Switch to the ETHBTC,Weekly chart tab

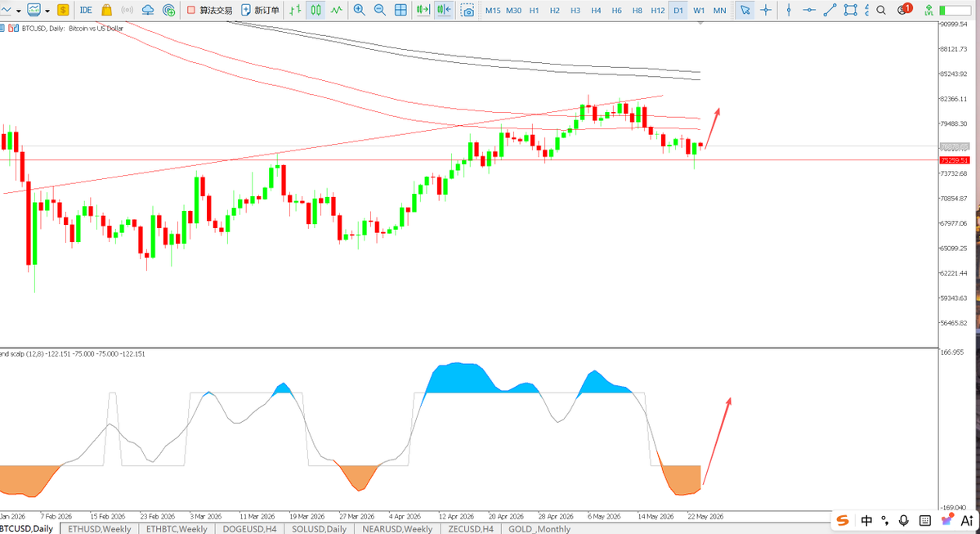click(x=177, y=528)
